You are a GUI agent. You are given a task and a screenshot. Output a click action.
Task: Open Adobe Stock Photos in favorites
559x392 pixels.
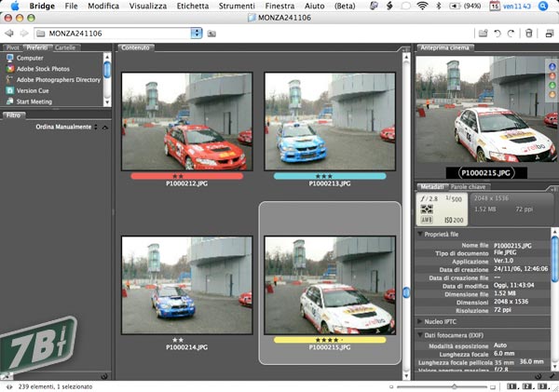coord(43,69)
